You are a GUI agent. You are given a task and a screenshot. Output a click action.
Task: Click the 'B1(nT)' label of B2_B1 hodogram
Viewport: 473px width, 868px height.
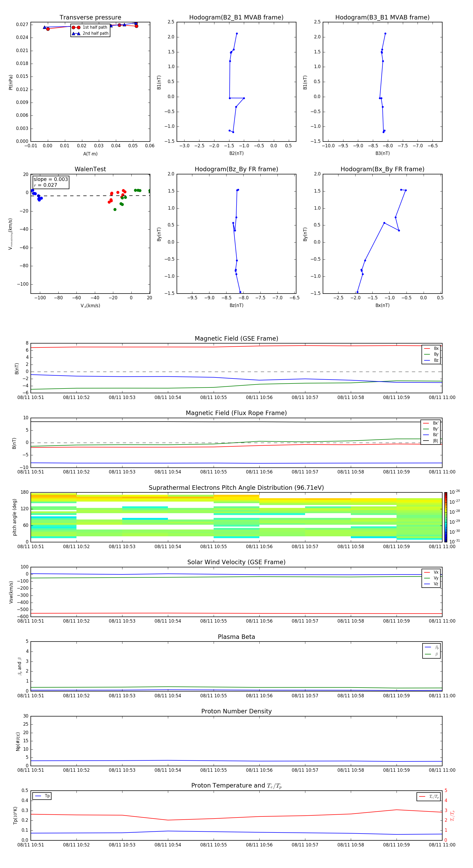pos(159,82)
